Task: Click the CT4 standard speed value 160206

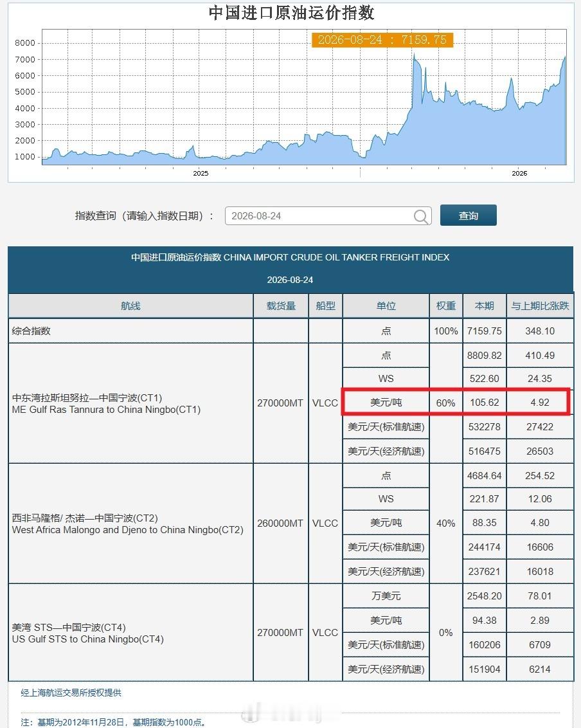Action: coord(485,645)
